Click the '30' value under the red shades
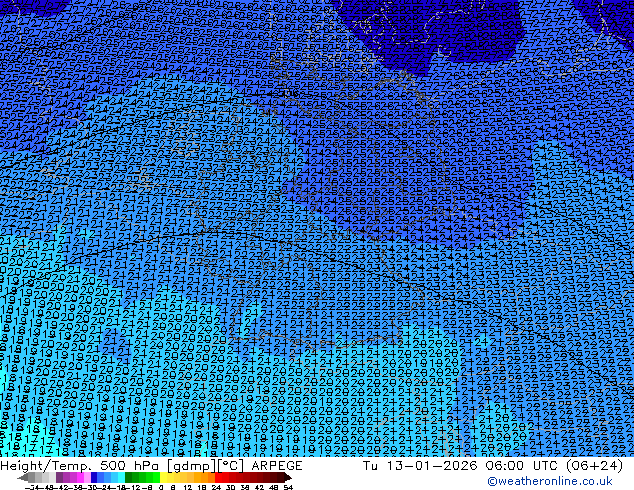634x490 pixels. pos(230,488)
